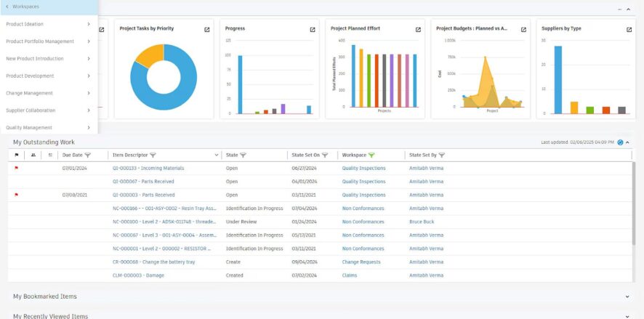Filter the State Set On column
Screen dimensions: 644x319
click(x=325, y=156)
